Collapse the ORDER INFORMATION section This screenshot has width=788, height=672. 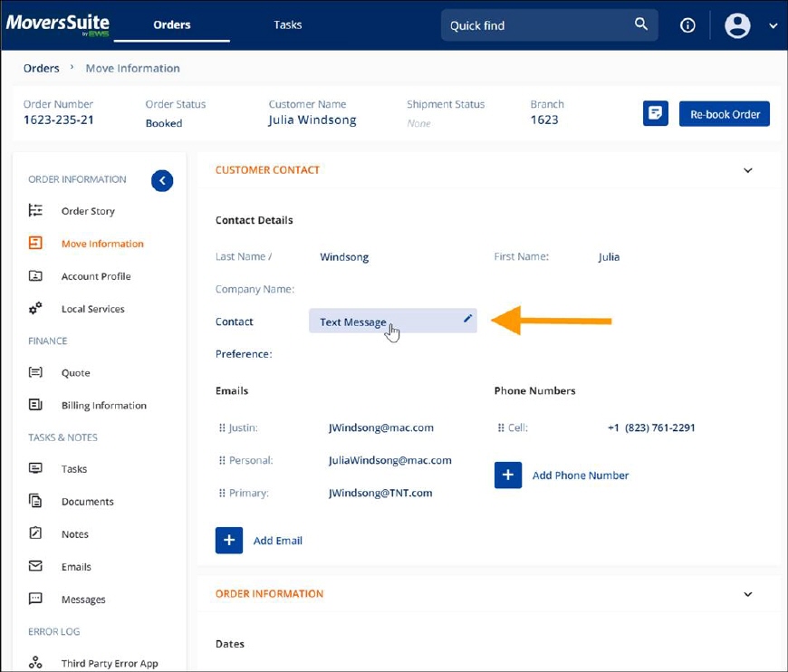(748, 593)
